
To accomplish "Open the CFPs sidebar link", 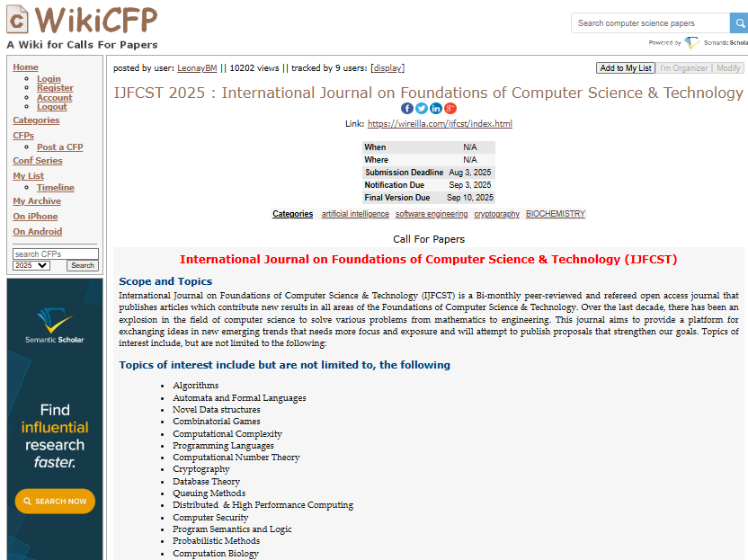I will [x=23, y=136].
